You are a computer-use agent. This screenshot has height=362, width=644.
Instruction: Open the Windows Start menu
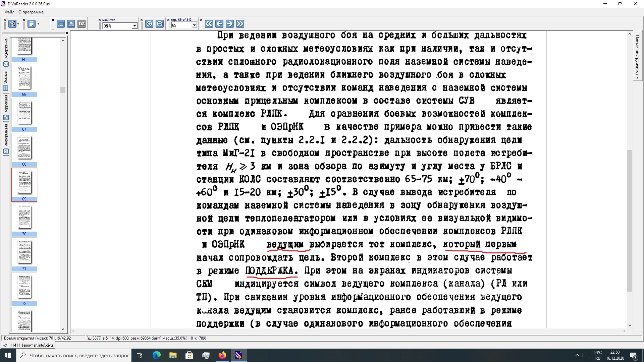8,355
